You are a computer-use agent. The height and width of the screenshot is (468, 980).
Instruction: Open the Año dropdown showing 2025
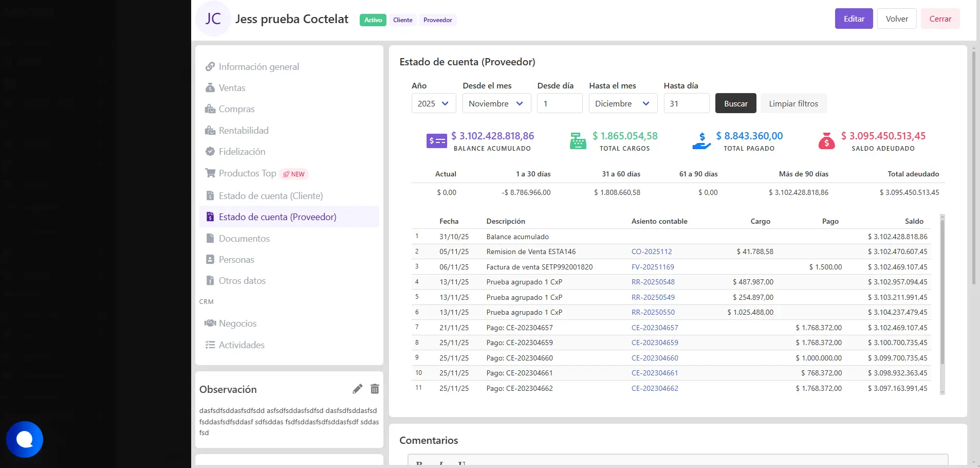click(x=433, y=103)
